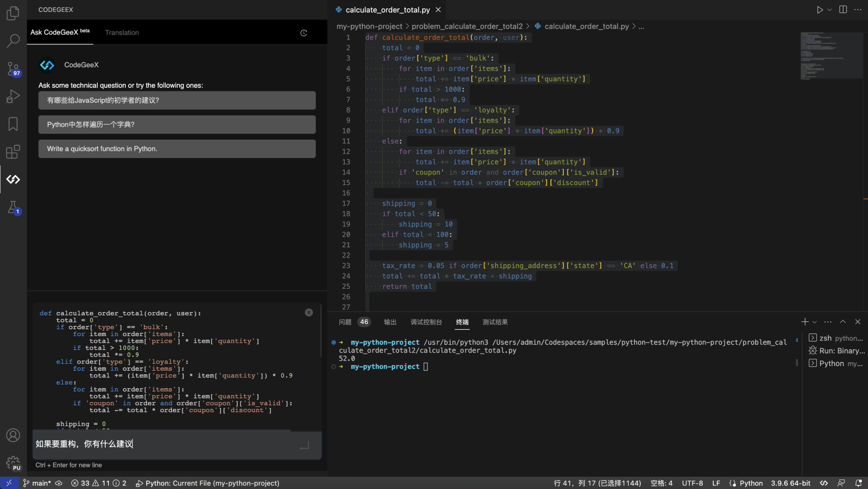868x489 pixels.
Task: Switch to the Translation tab in CodeGeeX
Action: pos(122,32)
